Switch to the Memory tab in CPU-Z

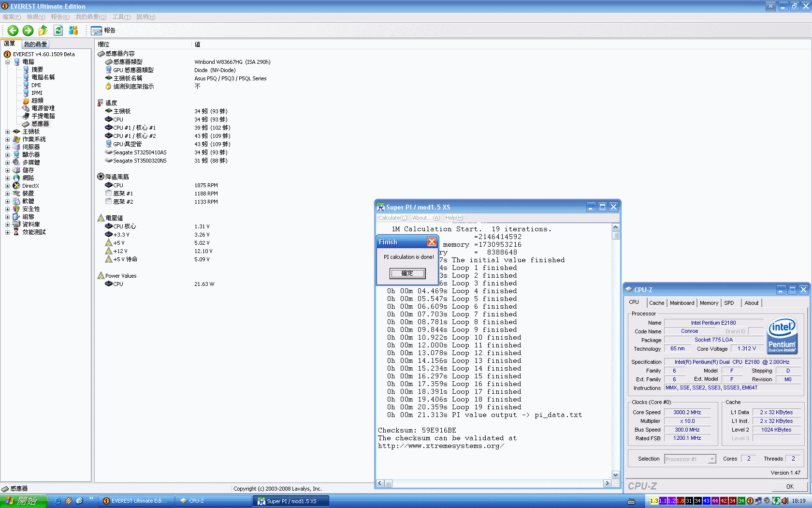click(x=709, y=303)
